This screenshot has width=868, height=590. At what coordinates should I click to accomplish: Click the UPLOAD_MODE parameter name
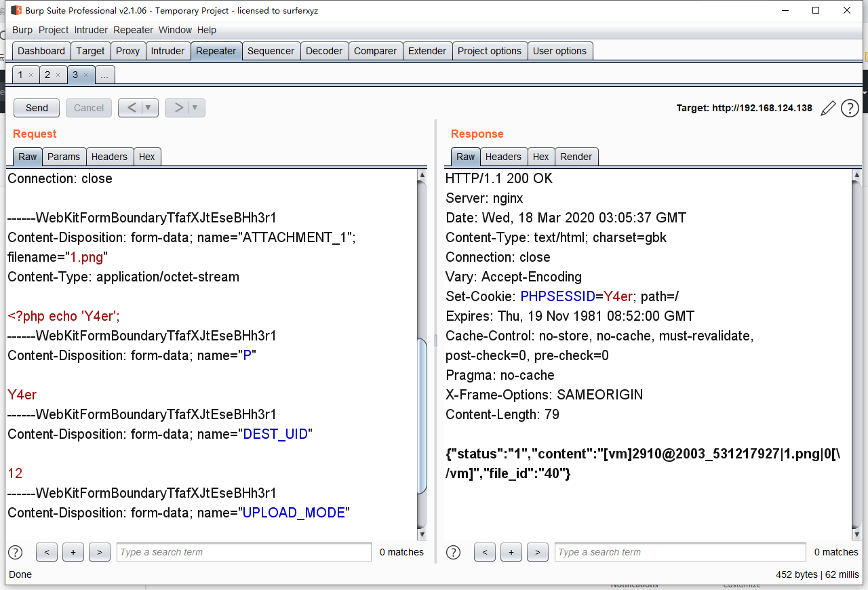coord(294,513)
